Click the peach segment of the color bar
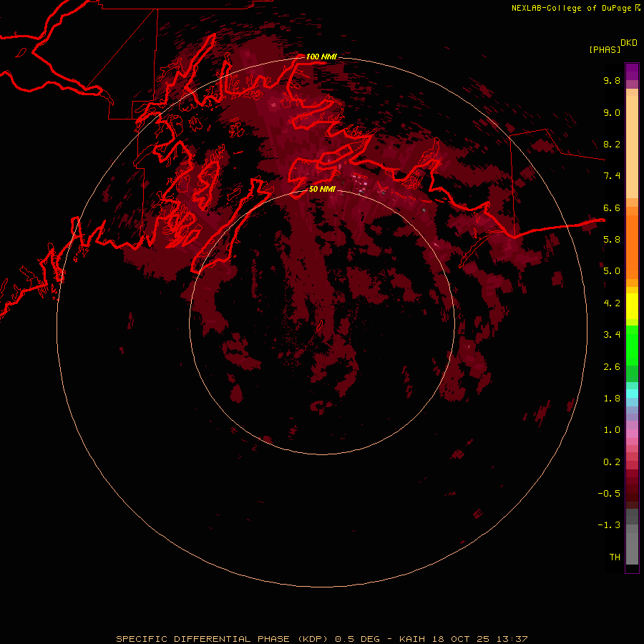The width and height of the screenshot is (644, 644). coord(632,147)
